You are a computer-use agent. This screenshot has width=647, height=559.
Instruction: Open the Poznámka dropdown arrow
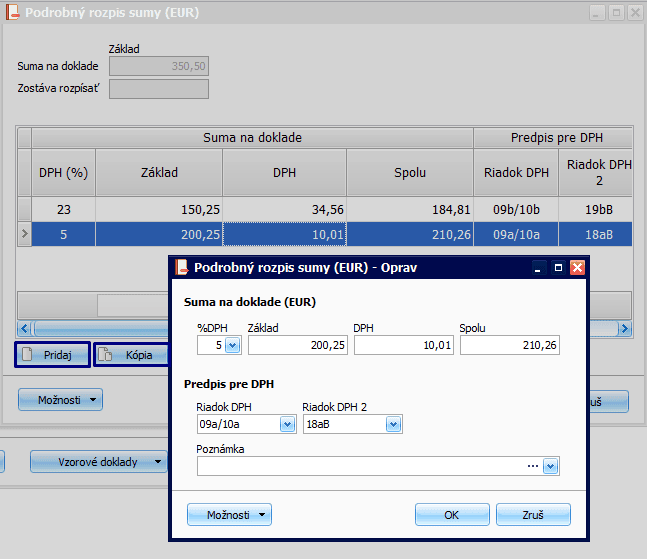550,466
